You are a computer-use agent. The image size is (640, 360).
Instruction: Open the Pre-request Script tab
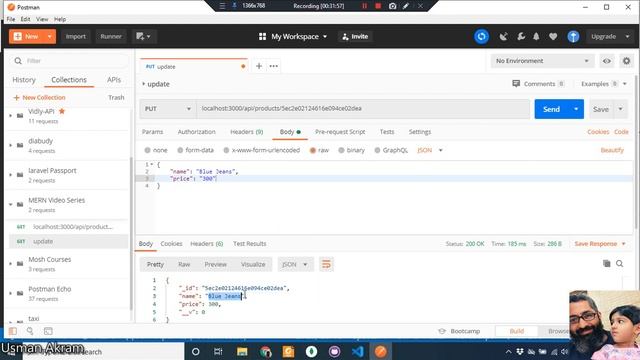(x=340, y=132)
